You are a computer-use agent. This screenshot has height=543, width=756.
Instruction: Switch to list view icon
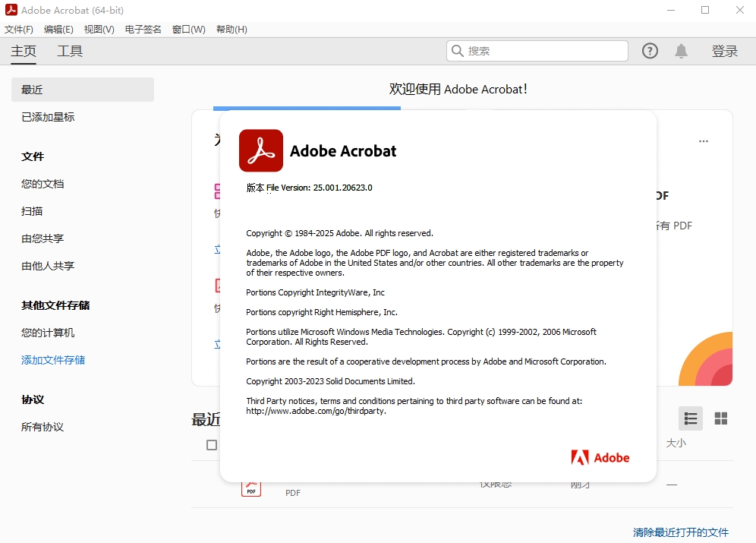(x=691, y=418)
